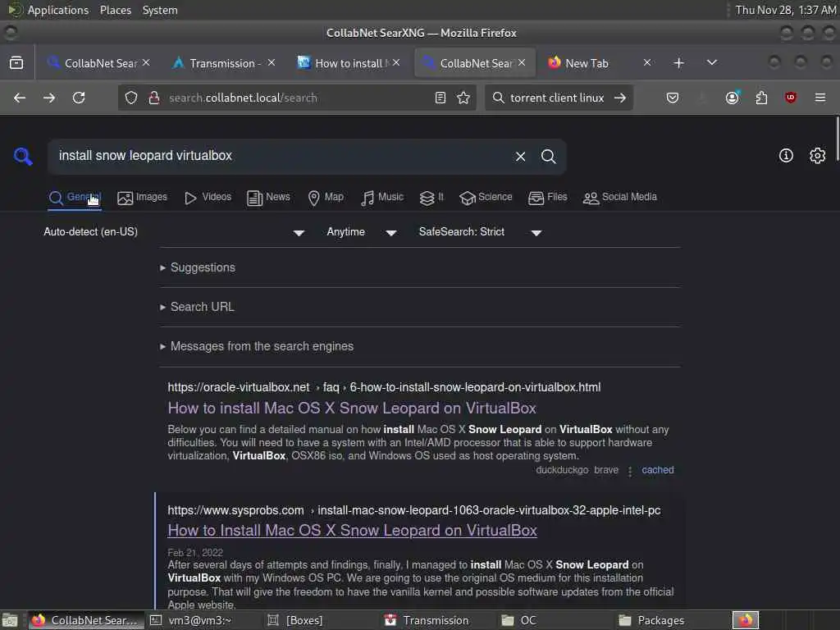The width and height of the screenshot is (840, 630).
Task: Open language Auto-detect dropdown
Action: click(174, 232)
